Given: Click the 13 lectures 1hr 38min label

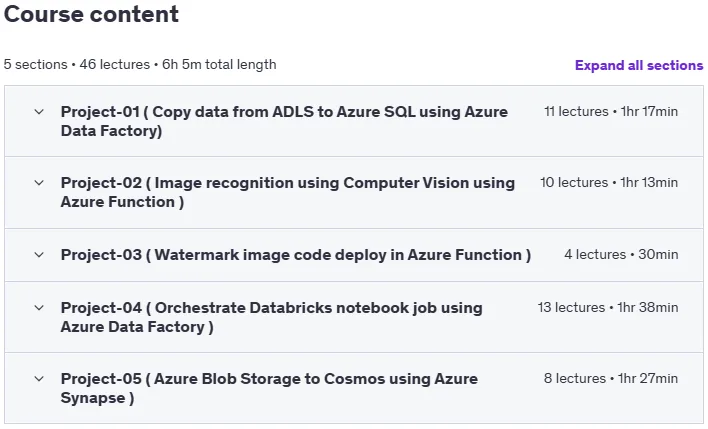Looking at the screenshot, I should click(608, 308).
